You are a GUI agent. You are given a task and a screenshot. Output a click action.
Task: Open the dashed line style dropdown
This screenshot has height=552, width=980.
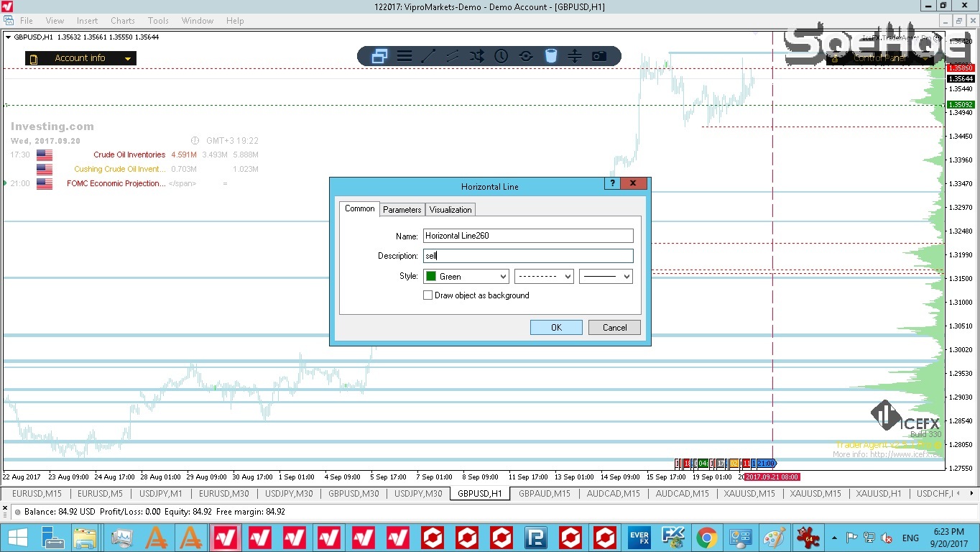tap(544, 276)
